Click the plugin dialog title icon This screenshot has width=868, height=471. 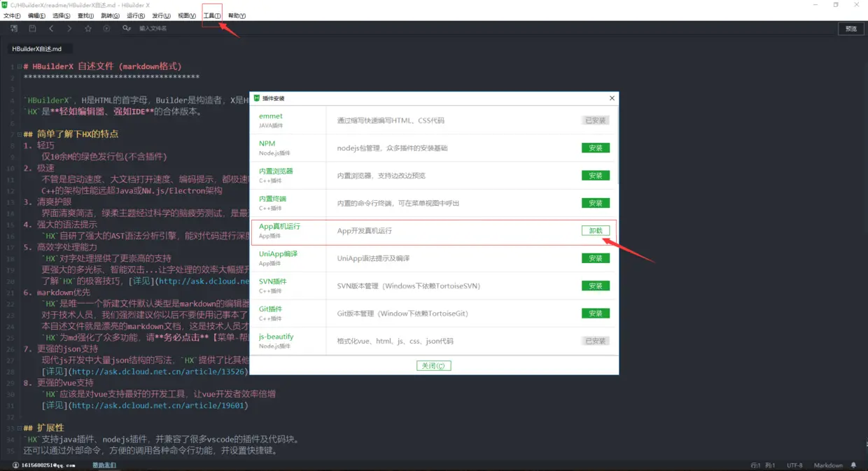pos(256,99)
